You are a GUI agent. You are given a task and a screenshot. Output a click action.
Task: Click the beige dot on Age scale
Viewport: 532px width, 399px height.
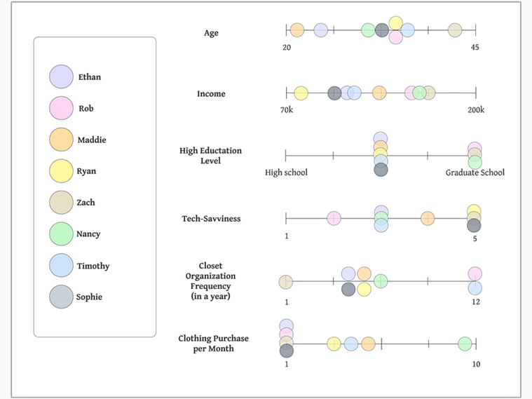pyautogui.click(x=455, y=30)
